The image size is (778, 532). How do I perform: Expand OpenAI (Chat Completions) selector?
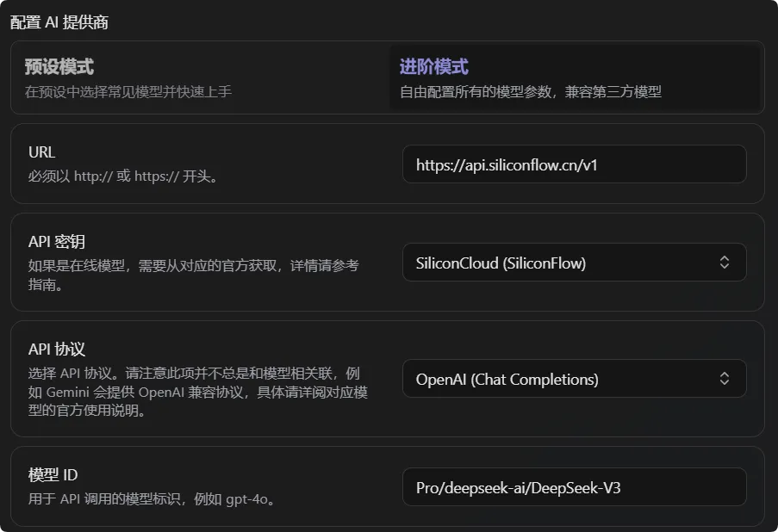pyautogui.click(x=574, y=378)
